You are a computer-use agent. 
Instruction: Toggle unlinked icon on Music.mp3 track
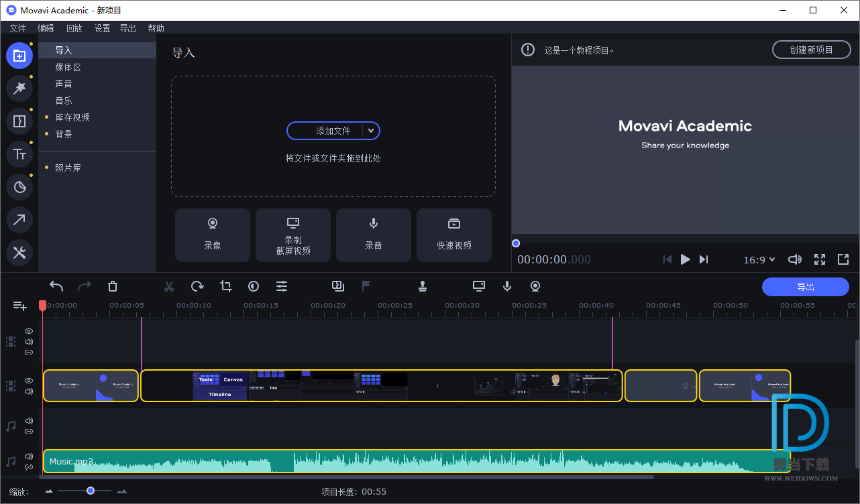[29, 467]
